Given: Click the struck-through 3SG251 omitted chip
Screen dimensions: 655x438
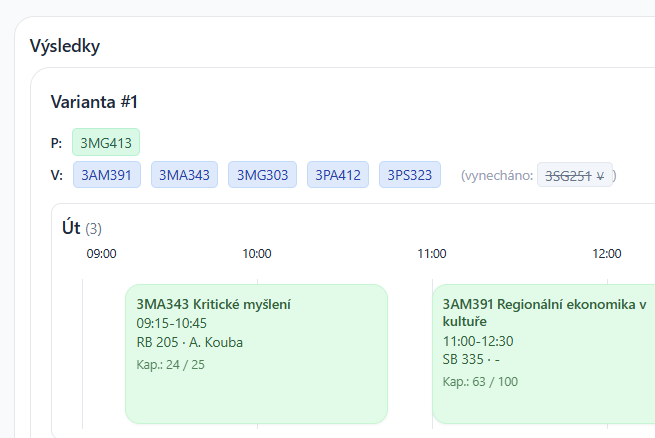Looking at the screenshot, I should [x=575, y=175].
